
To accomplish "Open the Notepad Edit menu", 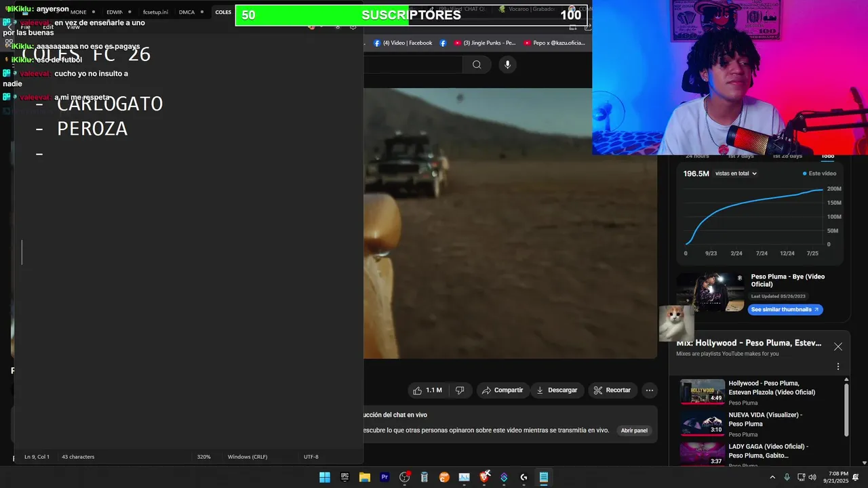I will [x=48, y=27].
